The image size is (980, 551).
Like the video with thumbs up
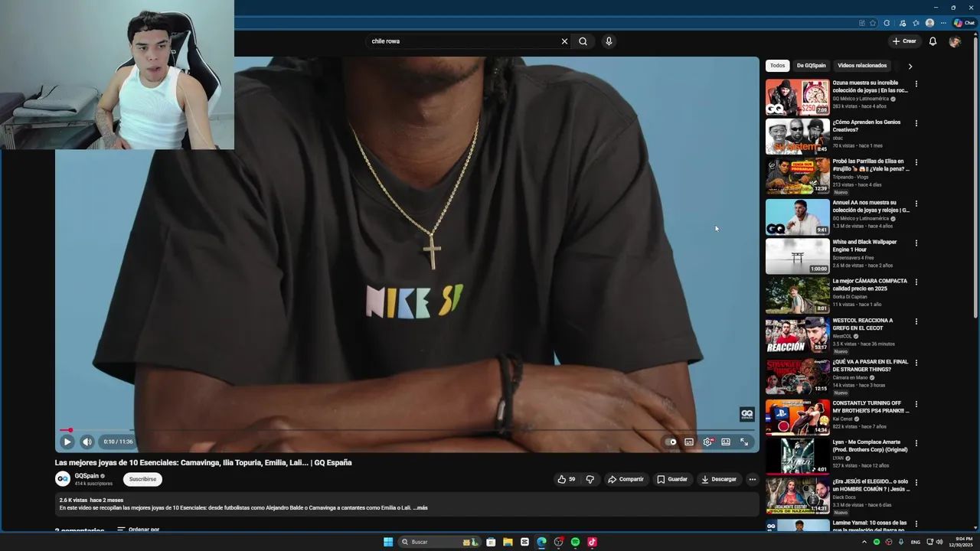tap(567, 479)
